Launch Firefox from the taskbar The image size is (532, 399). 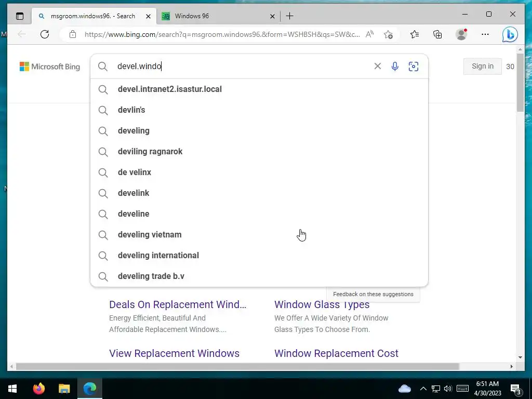click(39, 389)
